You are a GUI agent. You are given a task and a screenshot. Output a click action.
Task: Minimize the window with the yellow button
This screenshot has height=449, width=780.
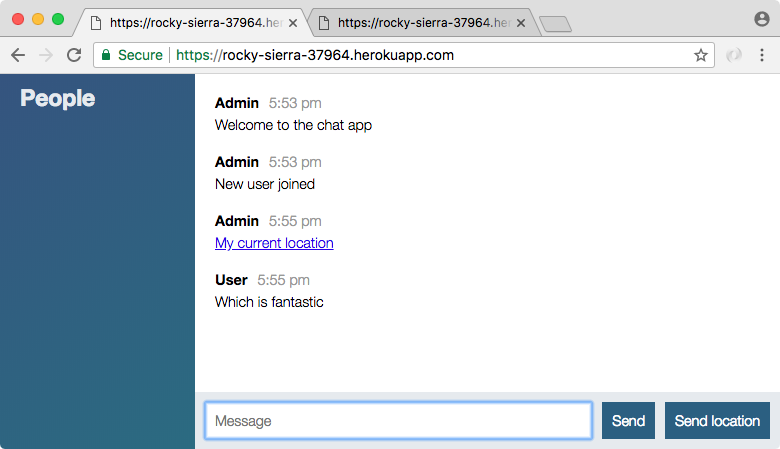(x=38, y=19)
